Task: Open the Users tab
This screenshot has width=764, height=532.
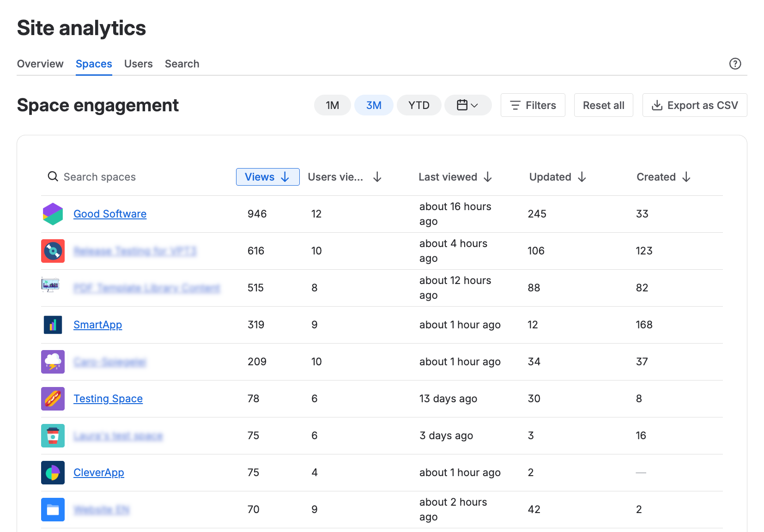Action: [x=138, y=64]
